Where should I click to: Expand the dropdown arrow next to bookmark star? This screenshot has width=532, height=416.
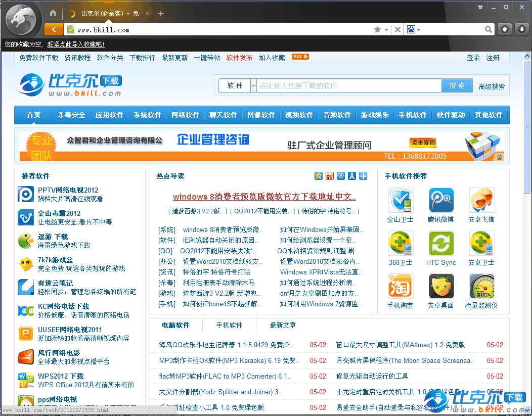tap(386, 30)
